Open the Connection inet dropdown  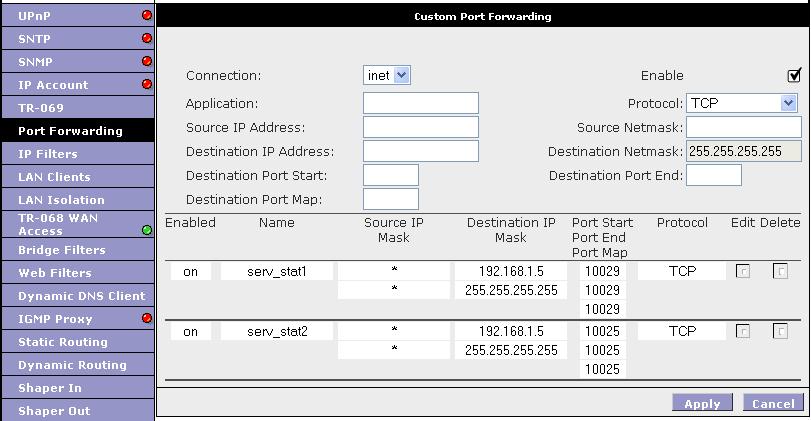[x=387, y=76]
